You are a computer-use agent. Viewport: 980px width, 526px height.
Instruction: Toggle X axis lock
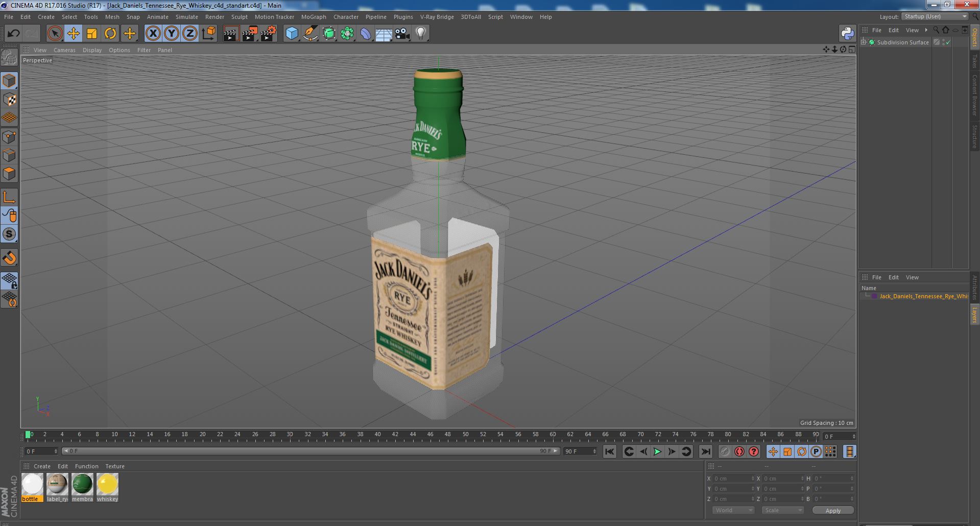153,34
